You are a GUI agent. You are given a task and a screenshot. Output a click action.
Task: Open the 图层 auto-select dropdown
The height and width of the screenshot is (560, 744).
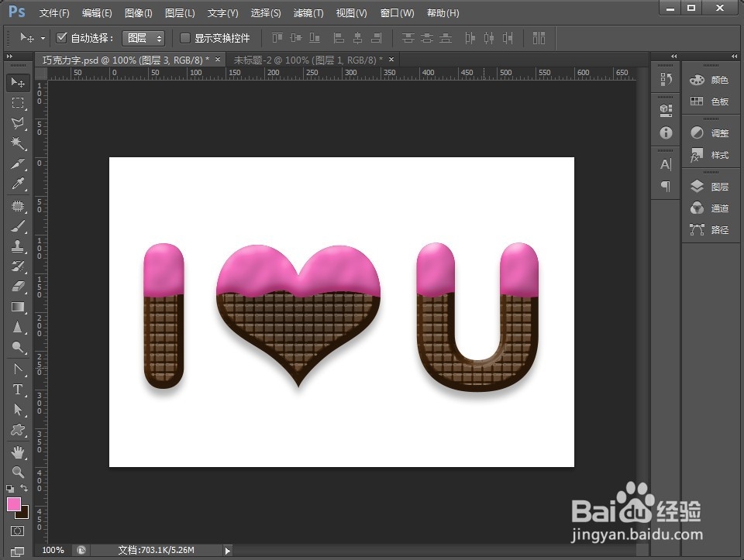[x=143, y=38]
